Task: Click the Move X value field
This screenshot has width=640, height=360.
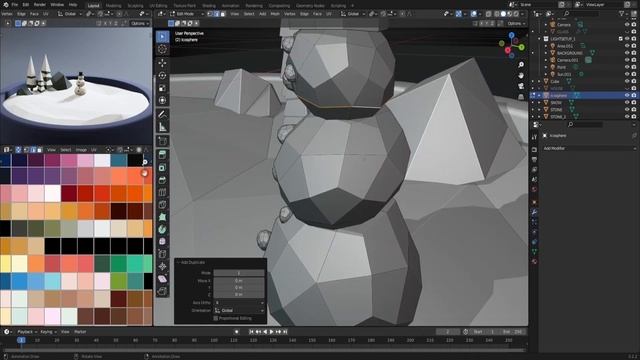Action: [239, 281]
